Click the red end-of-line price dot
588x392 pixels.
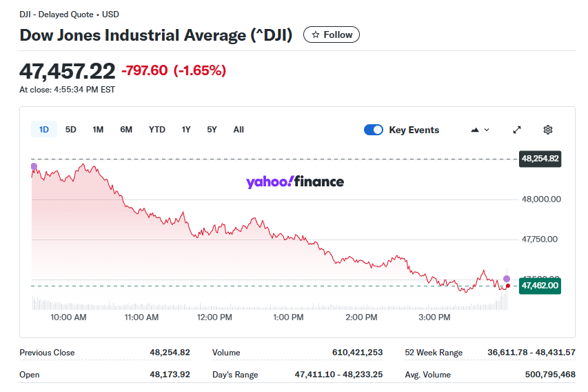point(508,286)
